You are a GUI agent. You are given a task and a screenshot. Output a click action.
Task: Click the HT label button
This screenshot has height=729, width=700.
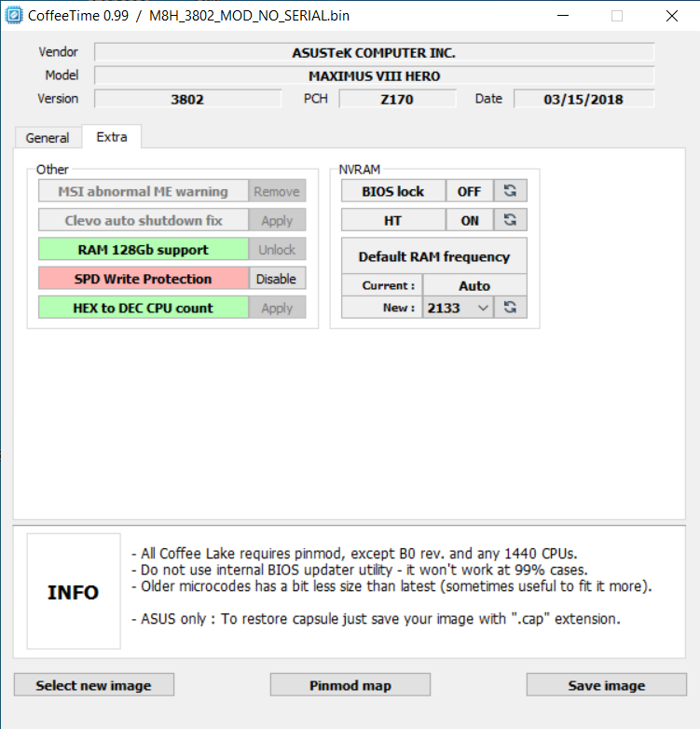(393, 220)
